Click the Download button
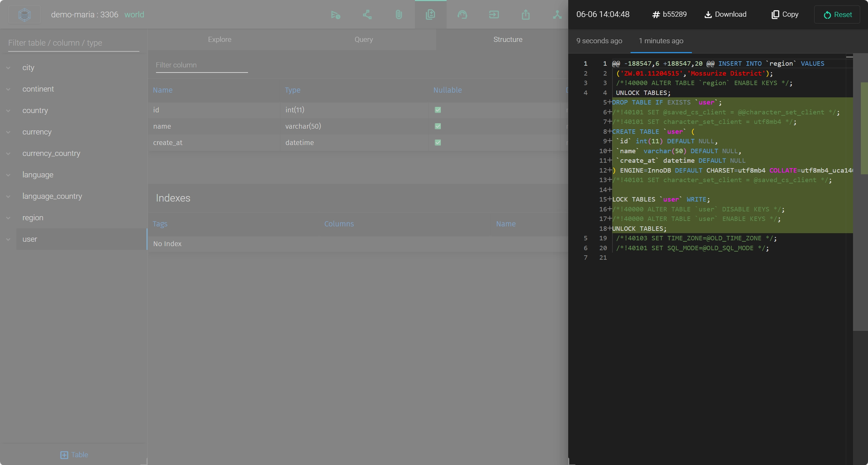The image size is (868, 465). tap(725, 14)
